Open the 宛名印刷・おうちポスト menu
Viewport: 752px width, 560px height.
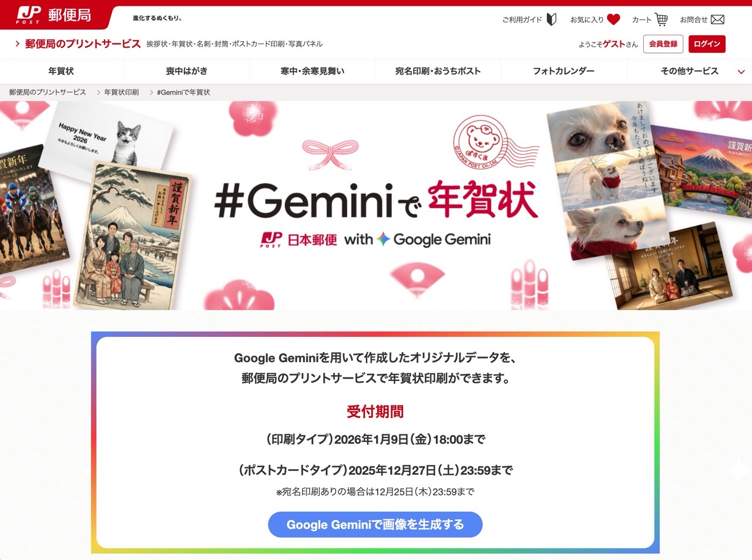[438, 71]
